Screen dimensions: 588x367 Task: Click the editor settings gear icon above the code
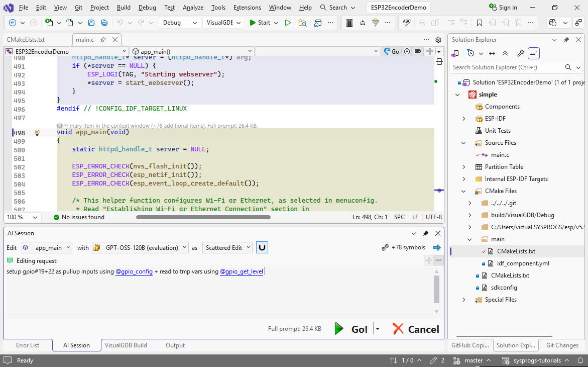(x=438, y=40)
